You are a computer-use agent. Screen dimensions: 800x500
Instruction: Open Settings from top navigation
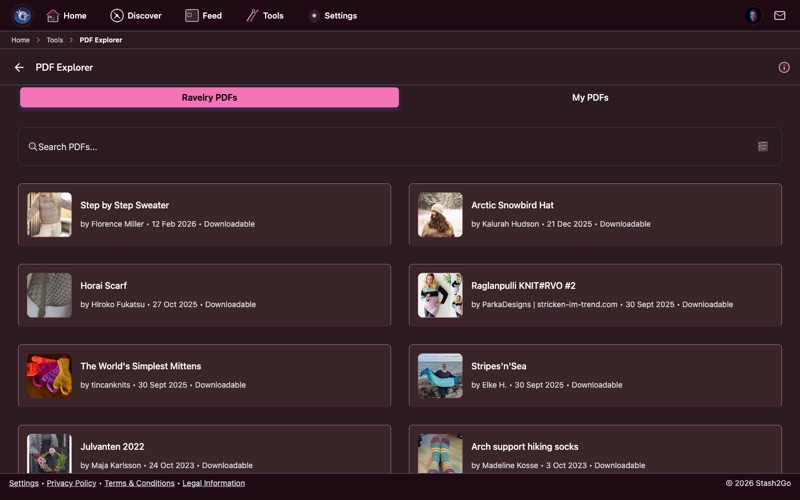(x=332, y=16)
